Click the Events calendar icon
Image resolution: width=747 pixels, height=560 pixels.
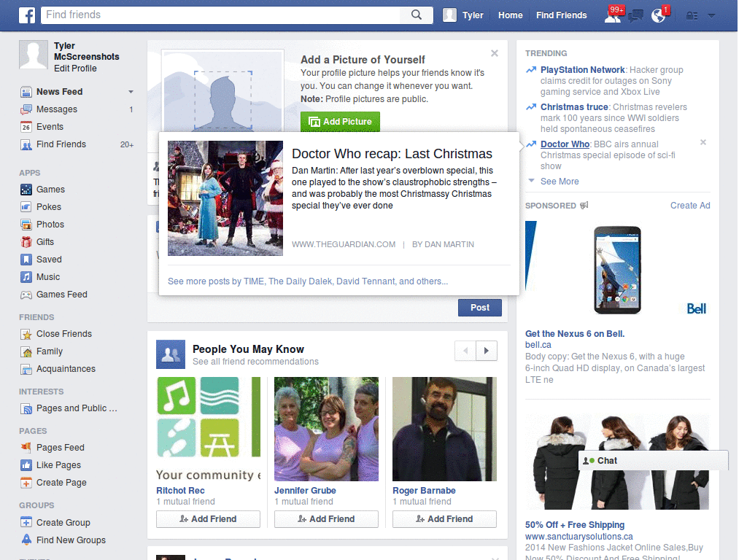tap(26, 127)
